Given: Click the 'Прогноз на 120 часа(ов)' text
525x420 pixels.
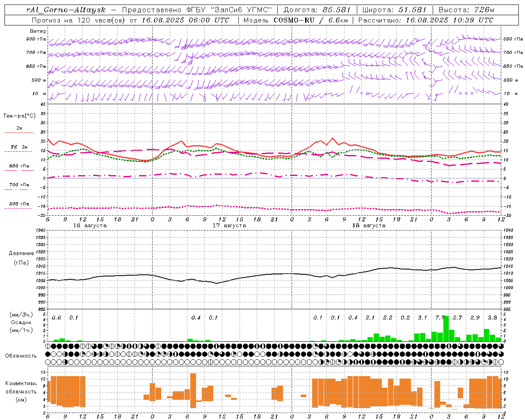Looking at the screenshot, I should click(79, 20).
